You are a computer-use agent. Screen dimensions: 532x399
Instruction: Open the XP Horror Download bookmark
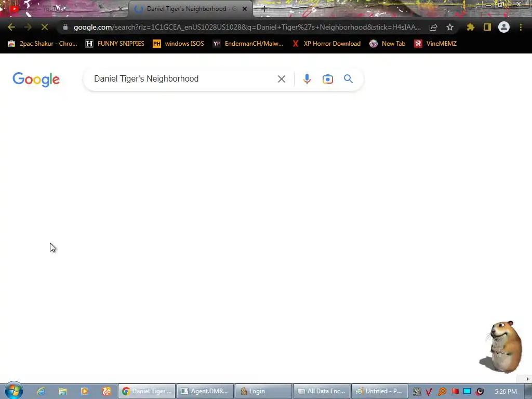327,44
